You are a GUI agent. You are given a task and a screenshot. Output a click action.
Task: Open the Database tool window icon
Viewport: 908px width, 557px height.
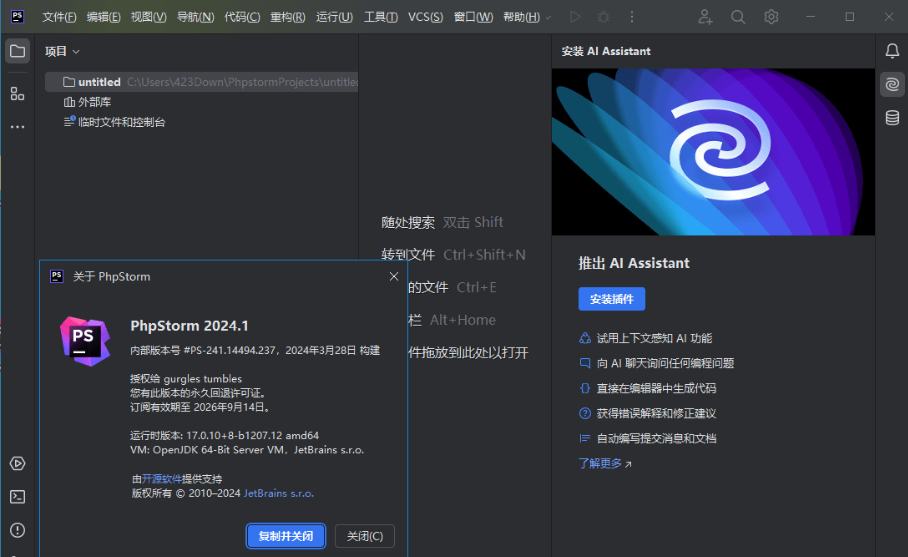coord(892,118)
